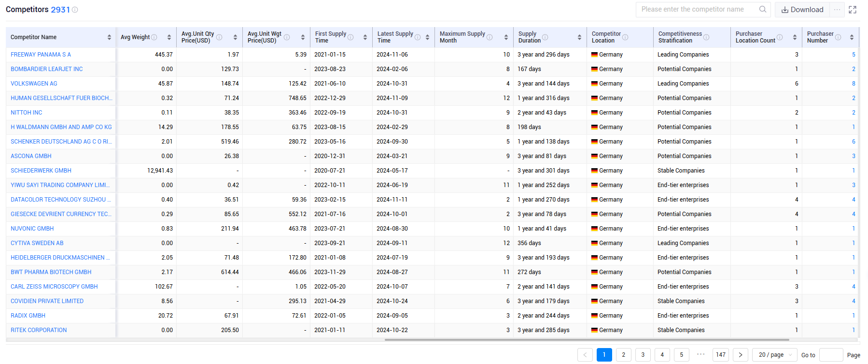The height and width of the screenshot is (364, 868).
Task: Click purchaser number 5 for Freeway Panama
Action: [x=854, y=55]
